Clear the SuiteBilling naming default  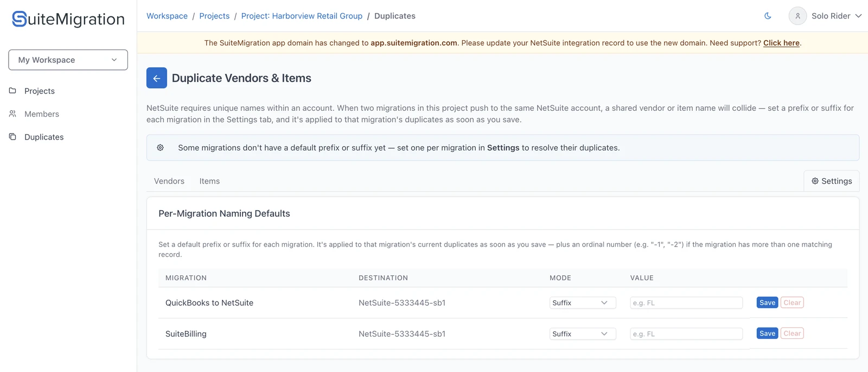792,333
